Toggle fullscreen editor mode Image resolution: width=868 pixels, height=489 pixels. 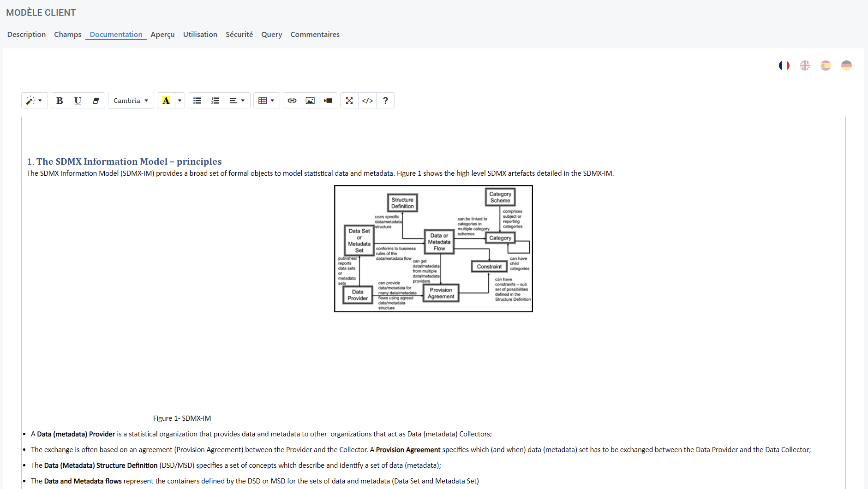point(349,101)
